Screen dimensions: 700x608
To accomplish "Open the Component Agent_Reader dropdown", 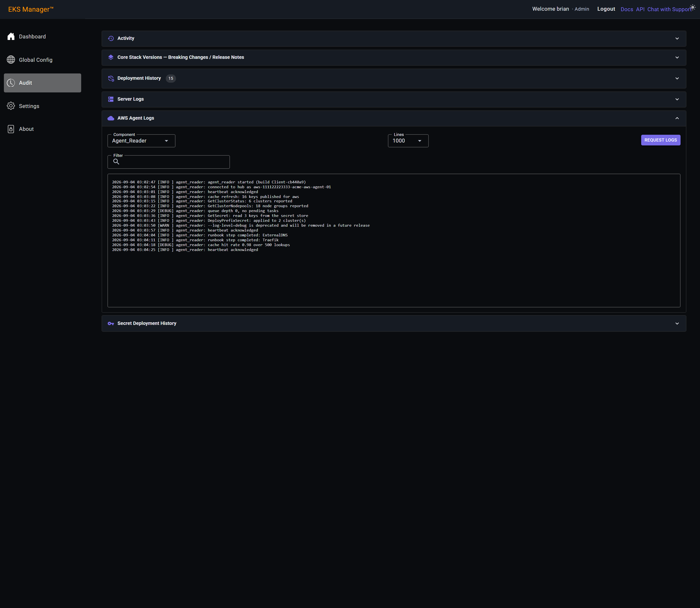I will [x=141, y=141].
